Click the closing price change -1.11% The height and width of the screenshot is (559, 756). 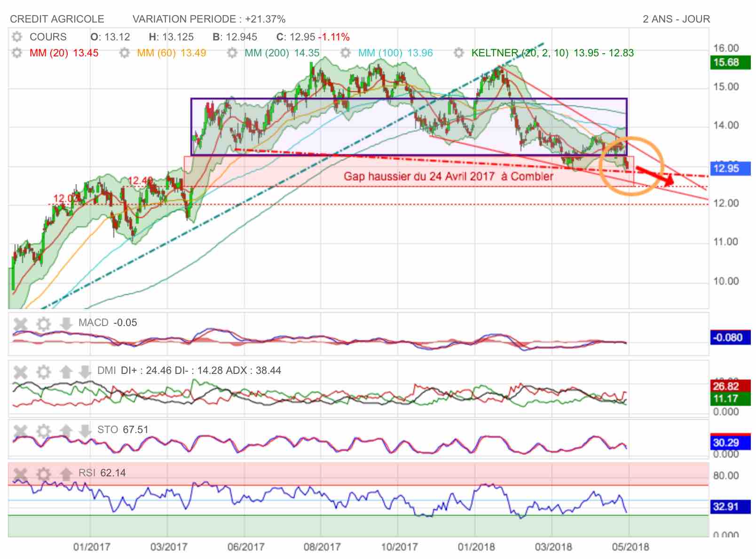334,37
